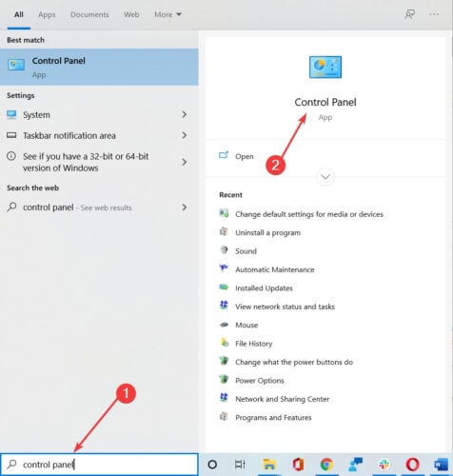This screenshot has height=476, width=453.
Task: Click the Control Panel title in preview
Action: pyautogui.click(x=325, y=102)
